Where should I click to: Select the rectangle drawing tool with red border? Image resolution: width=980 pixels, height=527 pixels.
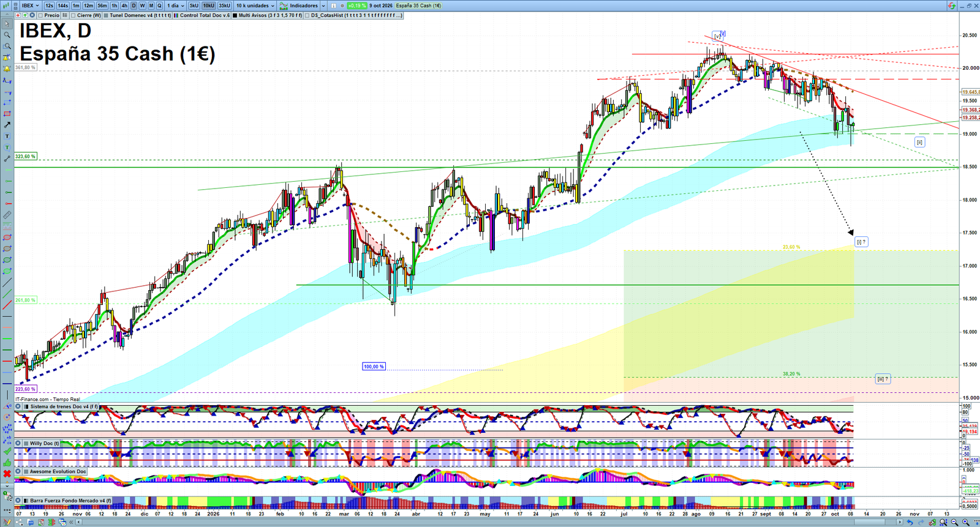pos(7,114)
